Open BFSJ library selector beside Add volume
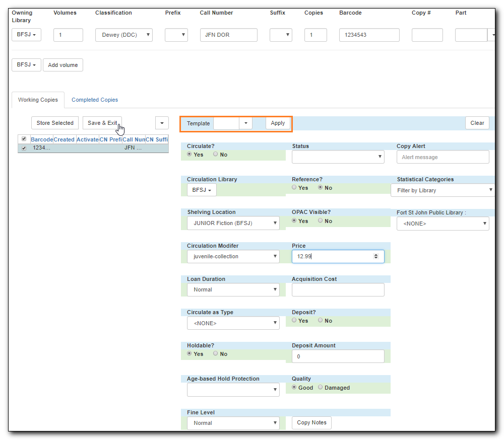Viewport: 504px width, 440px height. [x=26, y=65]
